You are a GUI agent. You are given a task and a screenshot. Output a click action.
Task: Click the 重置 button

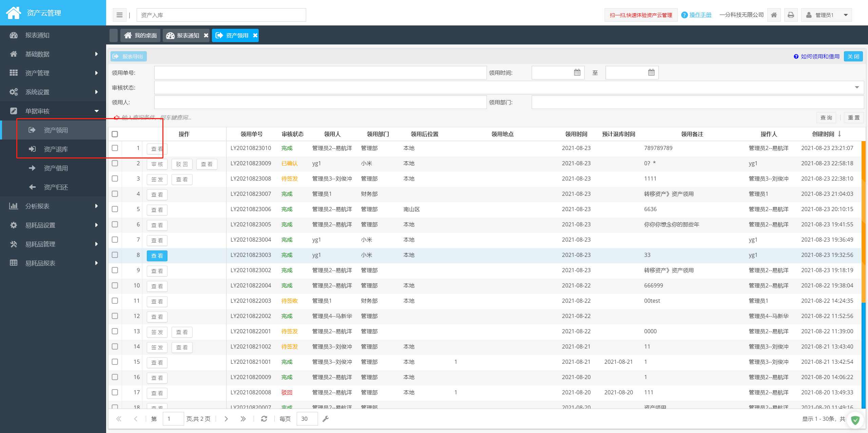(854, 117)
